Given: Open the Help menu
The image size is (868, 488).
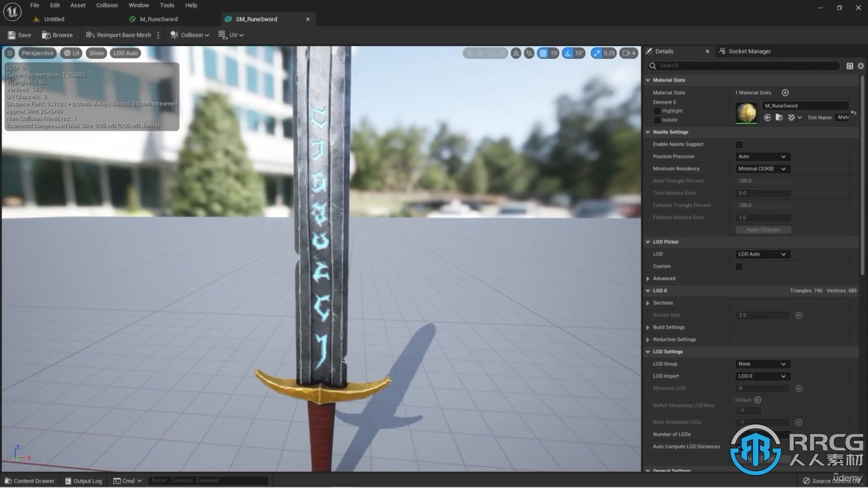Looking at the screenshot, I should (191, 5).
